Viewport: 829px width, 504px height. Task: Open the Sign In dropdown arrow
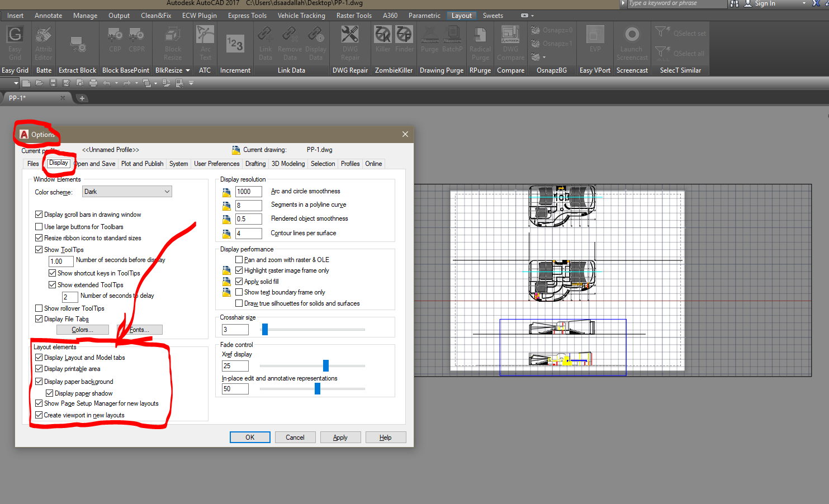pos(804,3)
